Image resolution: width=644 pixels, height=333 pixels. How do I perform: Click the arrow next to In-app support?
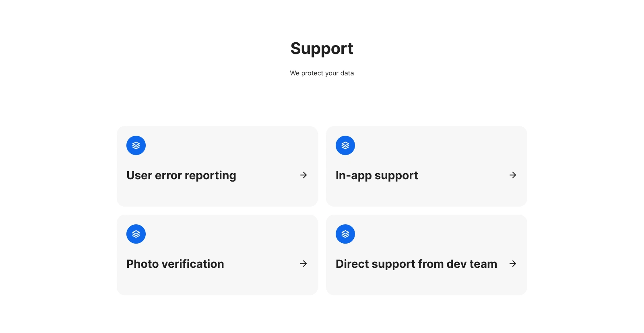[513, 175]
